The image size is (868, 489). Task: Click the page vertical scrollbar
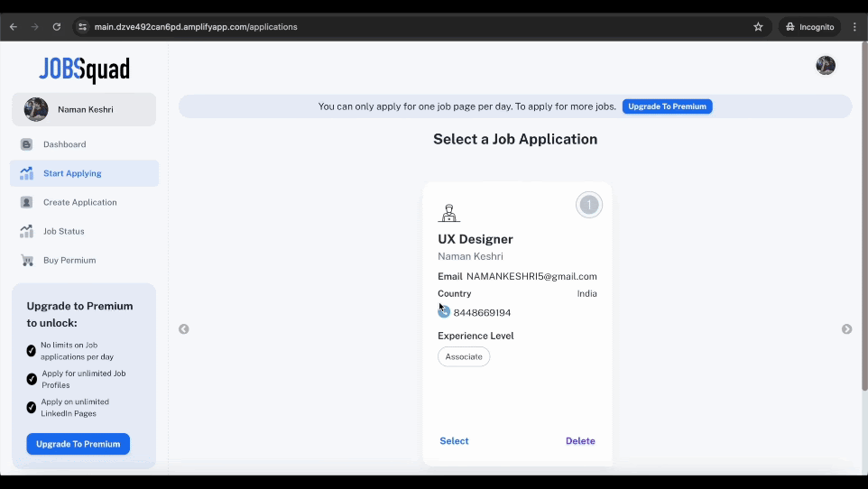point(864,216)
